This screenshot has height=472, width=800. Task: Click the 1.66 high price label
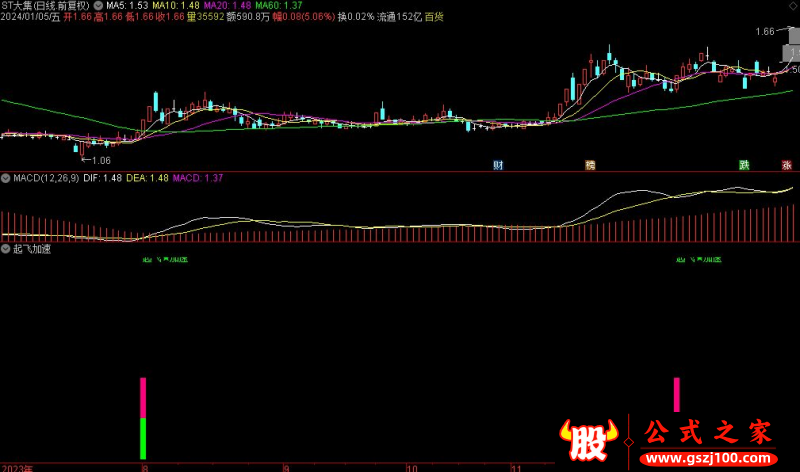pos(765,32)
